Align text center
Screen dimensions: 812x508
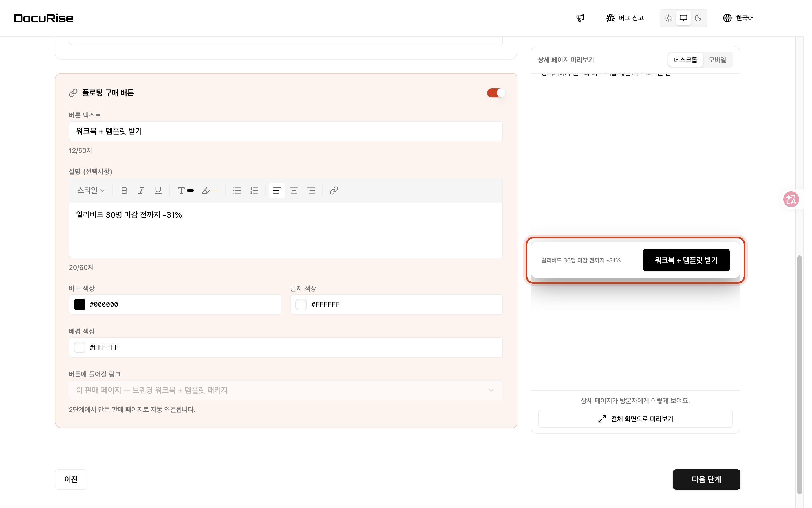[x=294, y=190]
